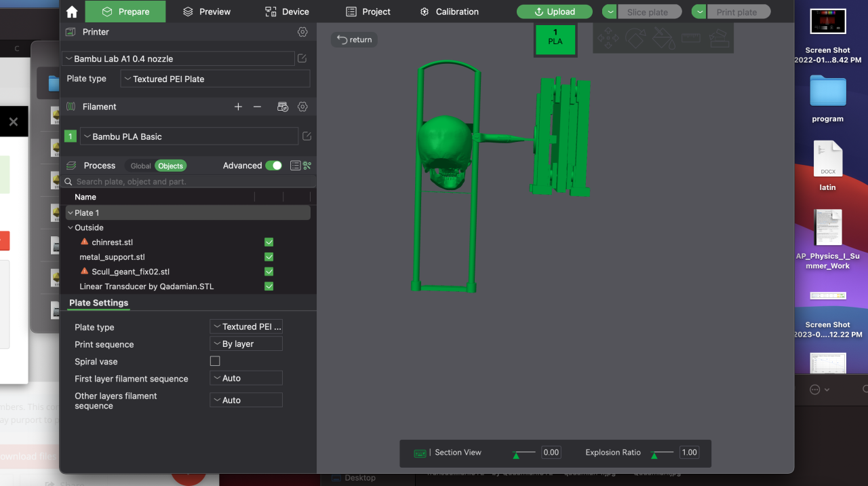Viewport: 868px width, 486px height.
Task: Edit the Bambu Lab A1 printer preset
Action: pyautogui.click(x=302, y=58)
